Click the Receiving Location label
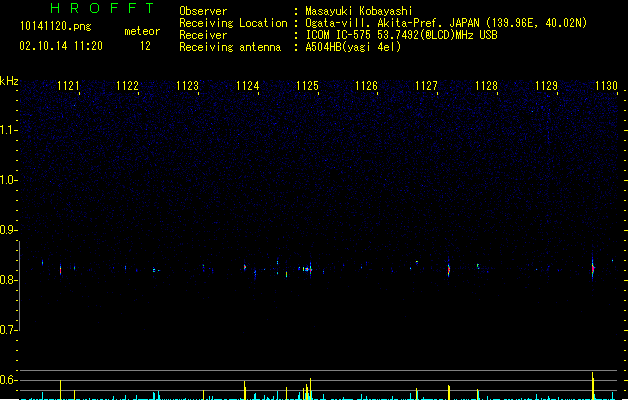 [233, 23]
